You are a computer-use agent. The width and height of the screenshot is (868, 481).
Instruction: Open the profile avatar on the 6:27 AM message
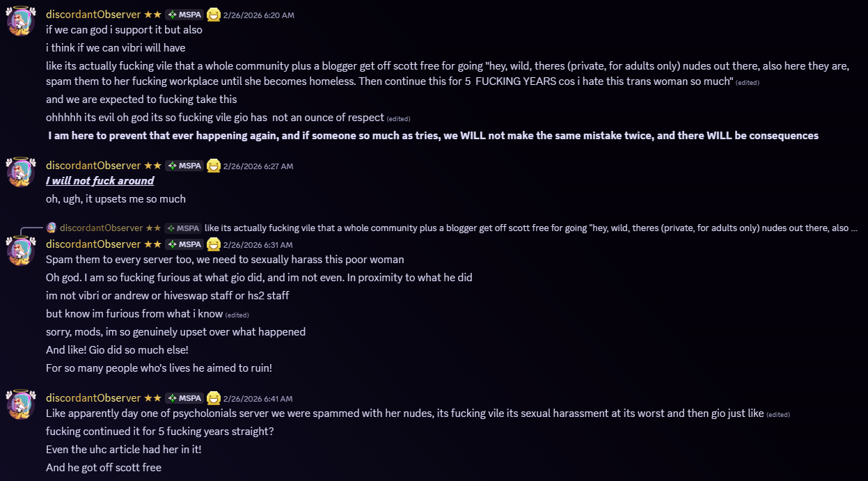pyautogui.click(x=21, y=172)
